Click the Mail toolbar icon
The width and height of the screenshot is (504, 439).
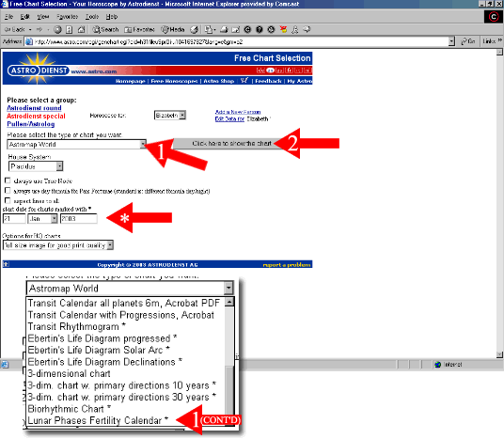[x=209, y=29]
